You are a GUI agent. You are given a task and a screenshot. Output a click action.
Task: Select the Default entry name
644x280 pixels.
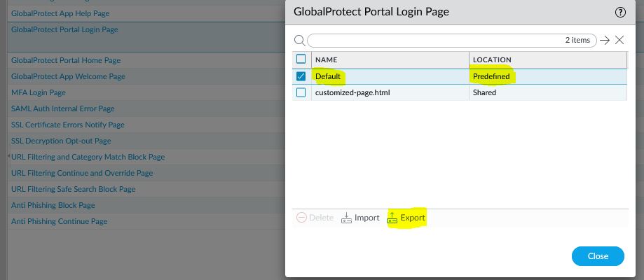328,76
